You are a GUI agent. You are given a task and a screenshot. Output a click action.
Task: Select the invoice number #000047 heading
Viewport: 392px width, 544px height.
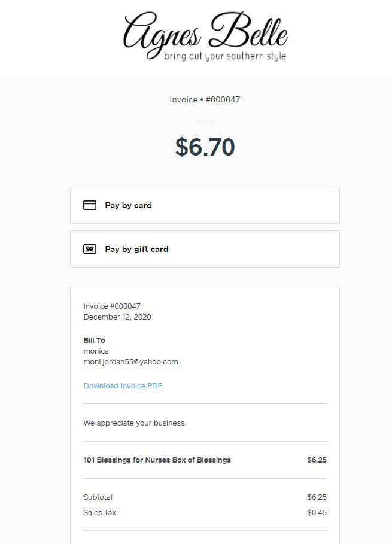pyautogui.click(x=205, y=99)
